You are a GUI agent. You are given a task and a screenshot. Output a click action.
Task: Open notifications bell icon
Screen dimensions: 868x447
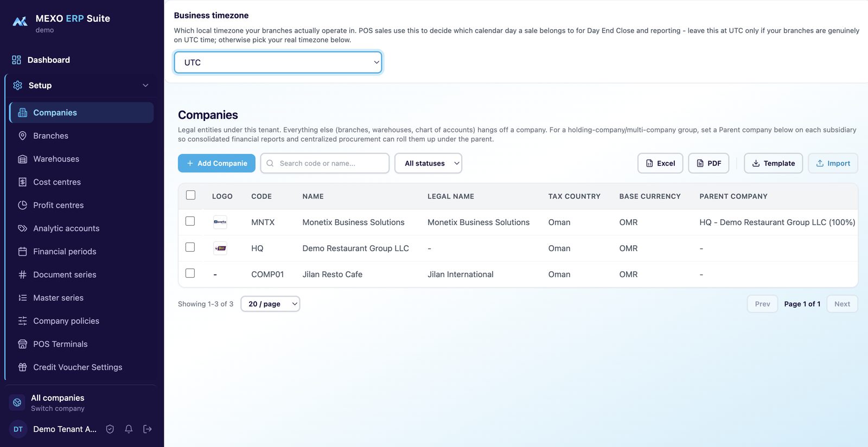click(x=129, y=429)
